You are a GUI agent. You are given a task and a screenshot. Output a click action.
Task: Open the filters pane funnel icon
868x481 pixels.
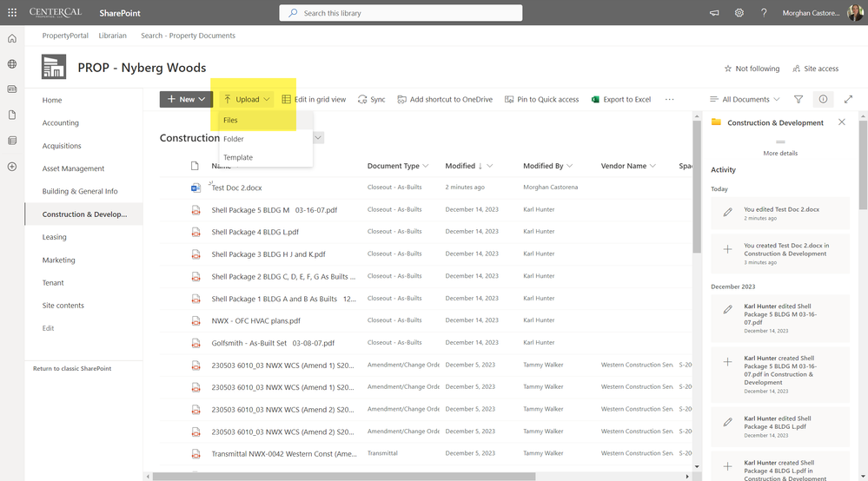(798, 100)
